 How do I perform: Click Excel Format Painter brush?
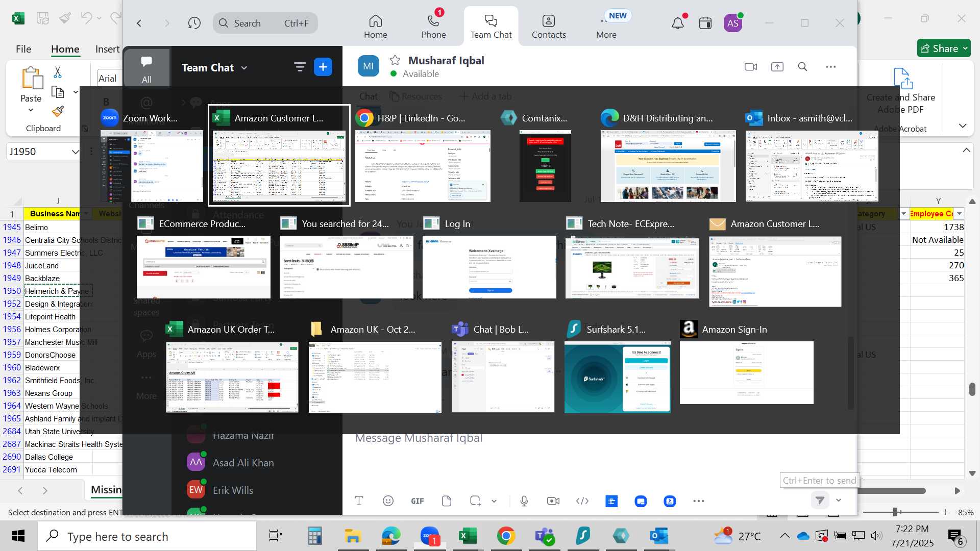point(58,111)
